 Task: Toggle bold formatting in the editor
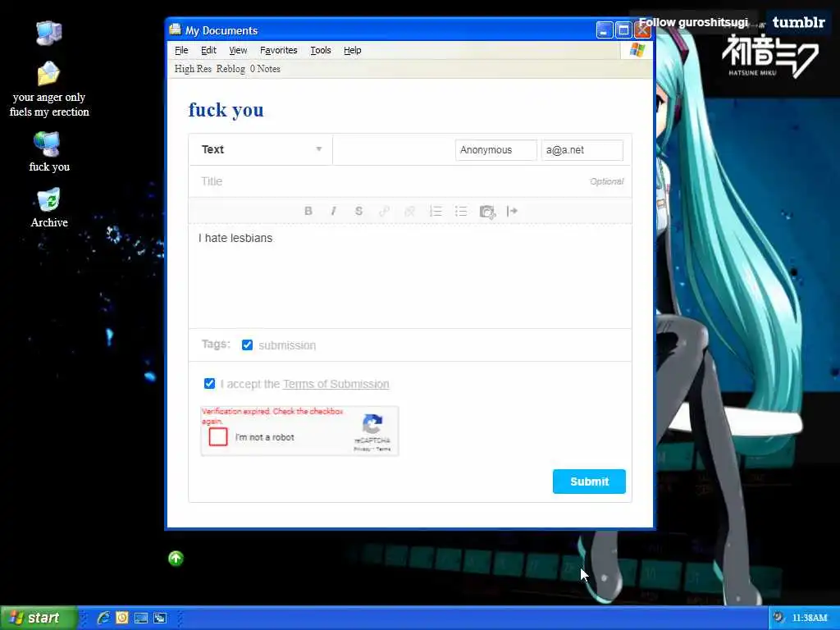coord(308,211)
